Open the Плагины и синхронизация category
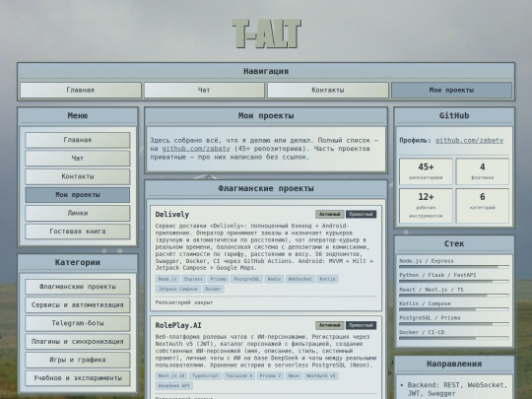Screen dimensions: 532x399 78,342
